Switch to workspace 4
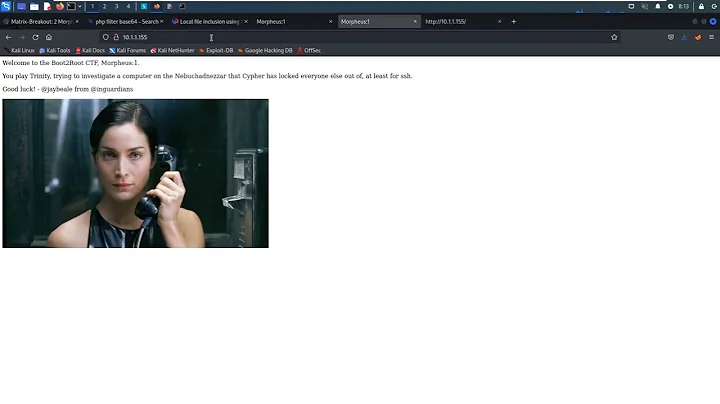 128,6
